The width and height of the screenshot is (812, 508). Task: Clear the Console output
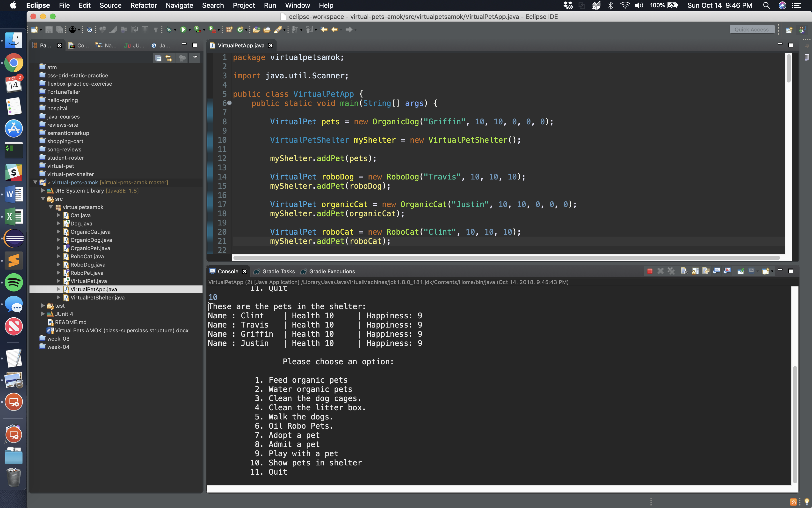tap(684, 271)
